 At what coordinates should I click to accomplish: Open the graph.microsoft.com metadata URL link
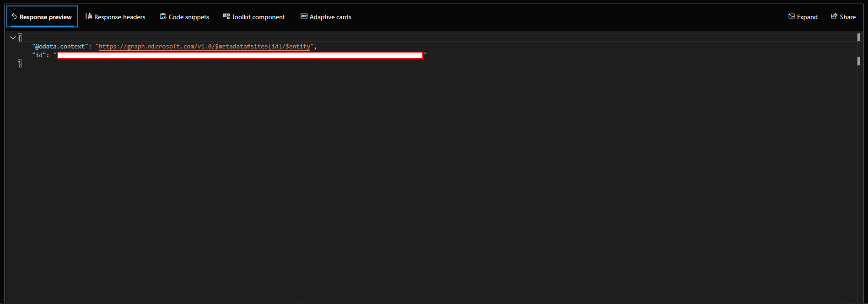(205, 47)
